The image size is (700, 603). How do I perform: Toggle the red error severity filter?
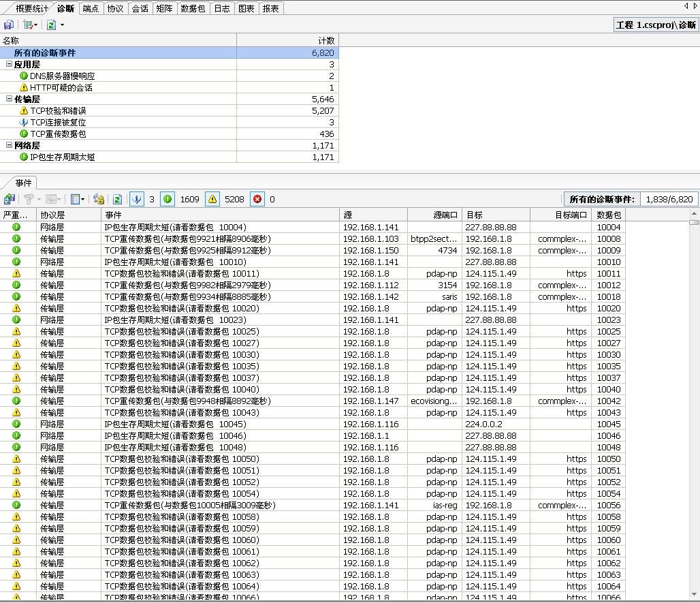coord(257,199)
